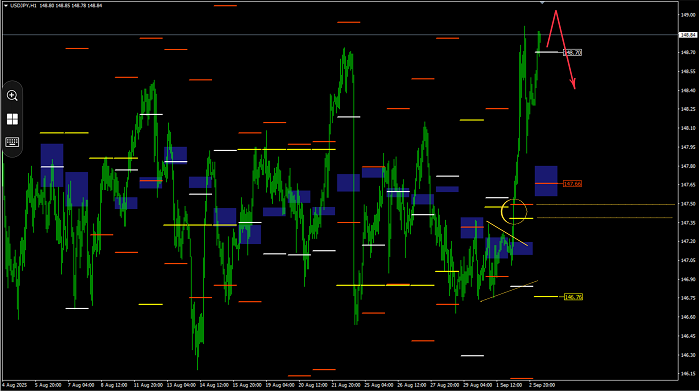Click the magnifier zoom-in icon
700x391 pixels.
[12, 96]
